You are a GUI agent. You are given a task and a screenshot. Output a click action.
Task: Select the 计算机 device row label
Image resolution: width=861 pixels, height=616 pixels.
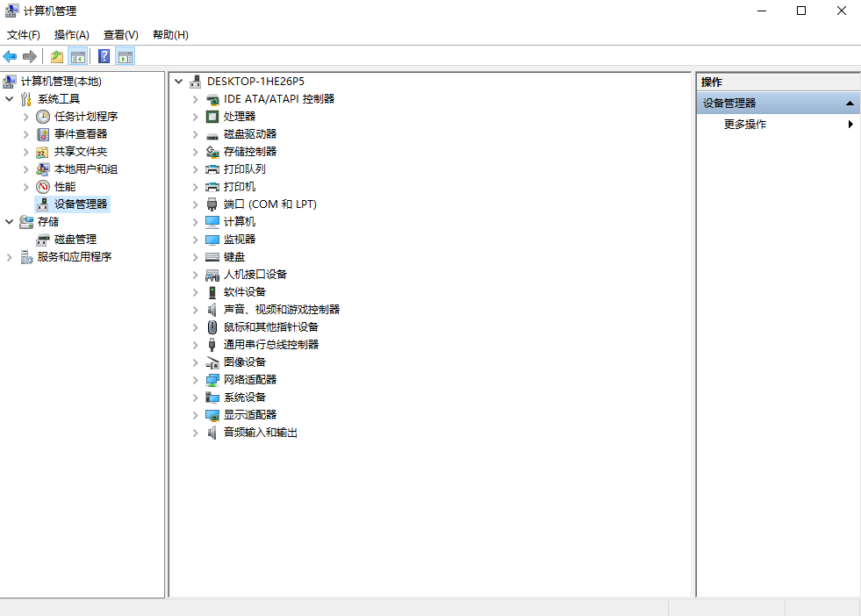pos(240,222)
